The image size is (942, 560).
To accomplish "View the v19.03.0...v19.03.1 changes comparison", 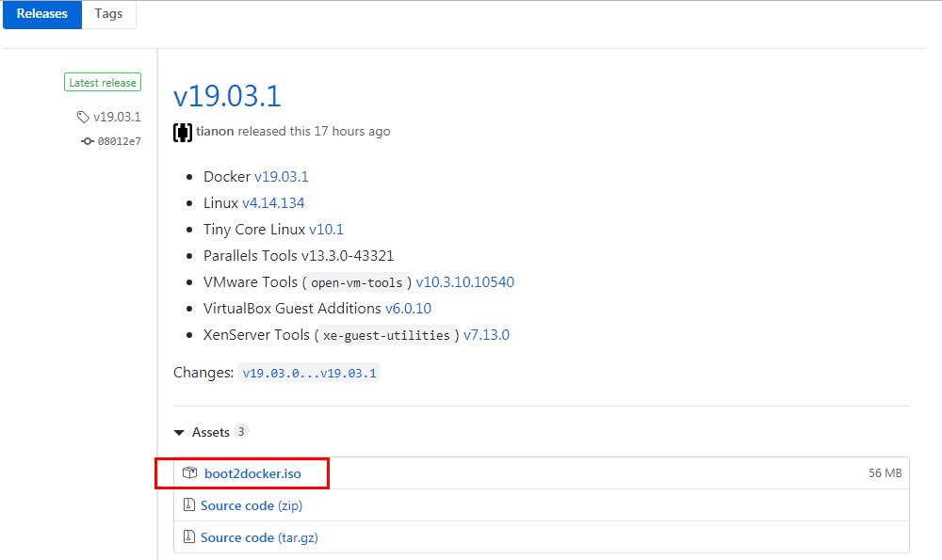I will coord(309,372).
